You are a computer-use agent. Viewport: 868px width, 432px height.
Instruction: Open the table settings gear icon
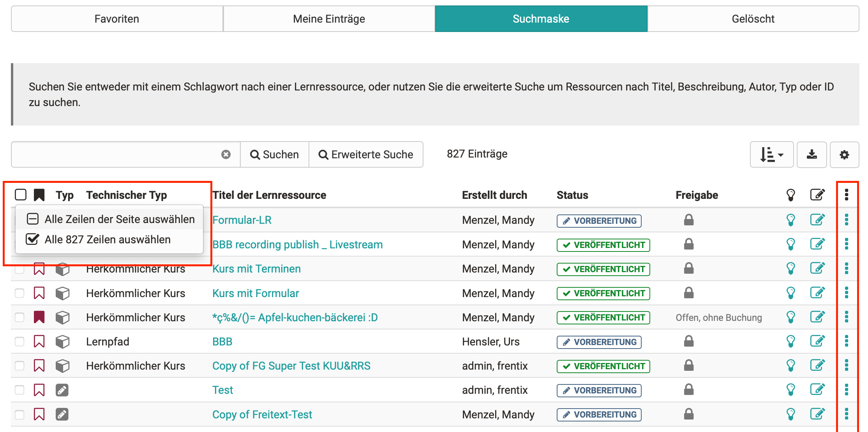(844, 155)
